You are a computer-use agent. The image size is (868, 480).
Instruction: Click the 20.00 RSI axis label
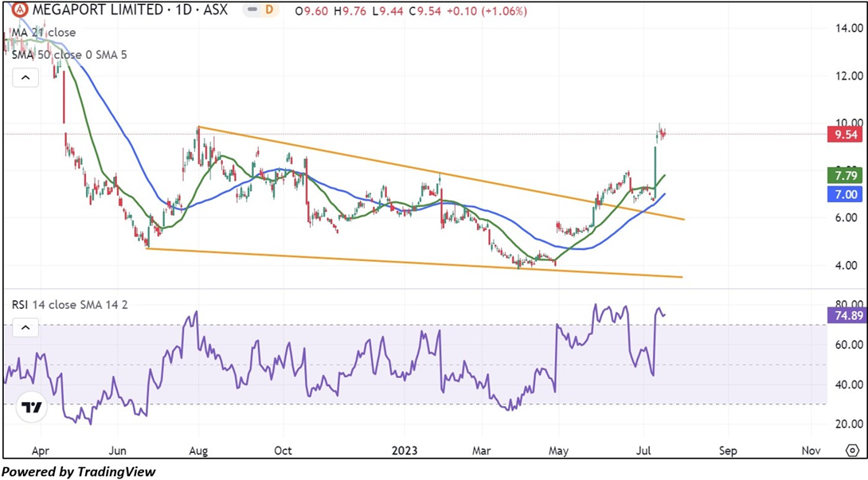(849, 424)
